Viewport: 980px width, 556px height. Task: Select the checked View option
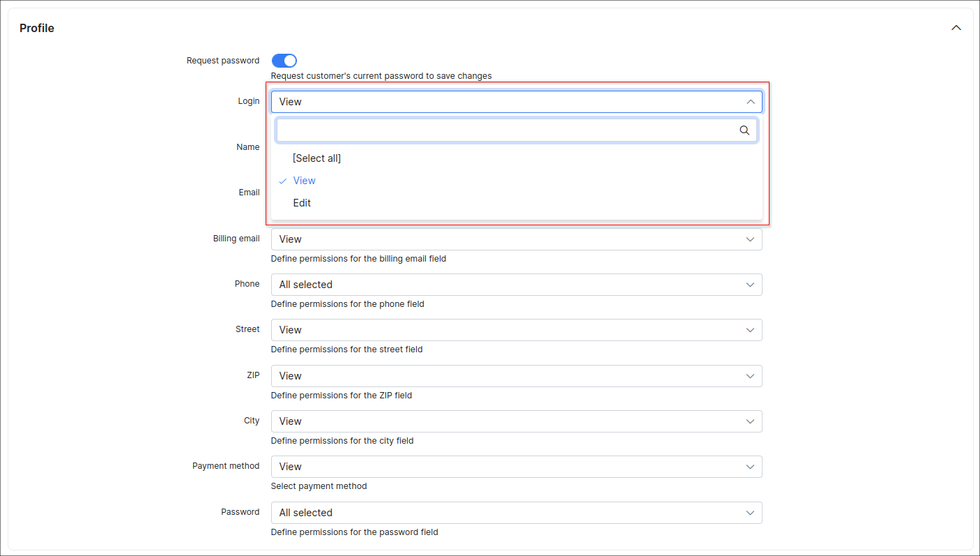(x=305, y=181)
